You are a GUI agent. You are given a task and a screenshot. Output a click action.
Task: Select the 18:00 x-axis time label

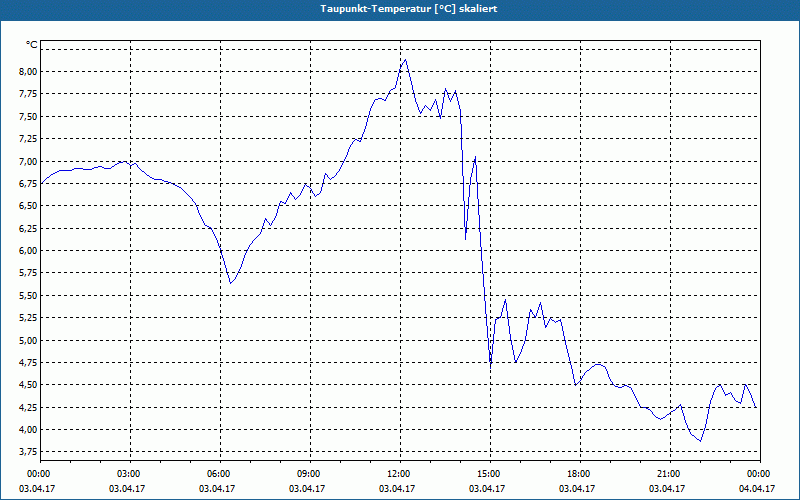click(x=580, y=474)
